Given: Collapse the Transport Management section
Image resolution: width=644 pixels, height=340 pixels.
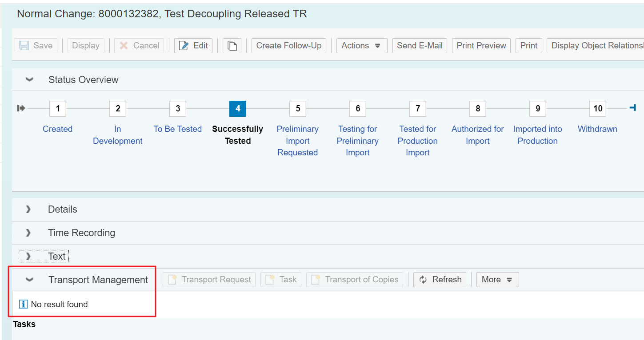Looking at the screenshot, I should coord(29,280).
